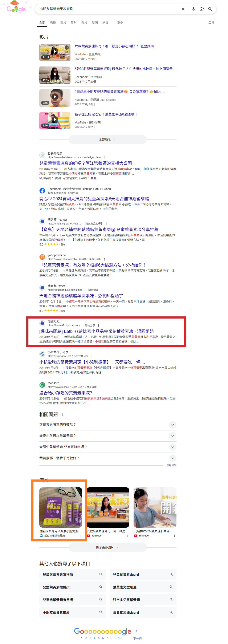Play the 0:16 Facebook video thumbnail
The height and width of the screenshot is (644, 228).
coord(55,98)
